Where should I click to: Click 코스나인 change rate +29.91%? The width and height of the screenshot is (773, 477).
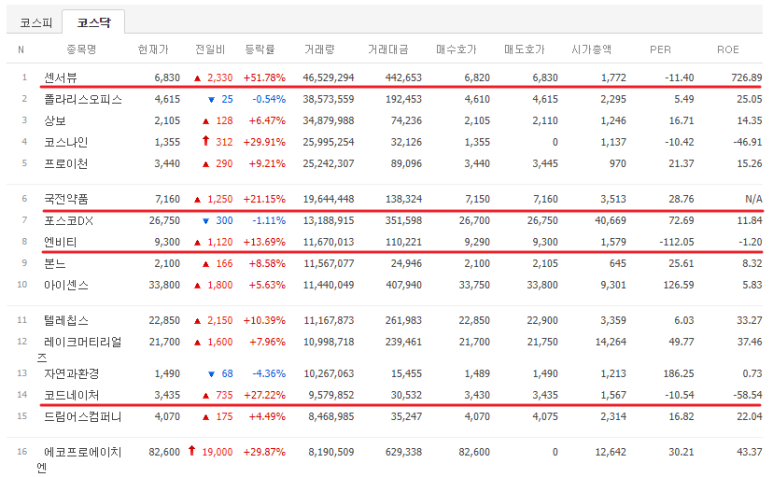click(x=264, y=142)
